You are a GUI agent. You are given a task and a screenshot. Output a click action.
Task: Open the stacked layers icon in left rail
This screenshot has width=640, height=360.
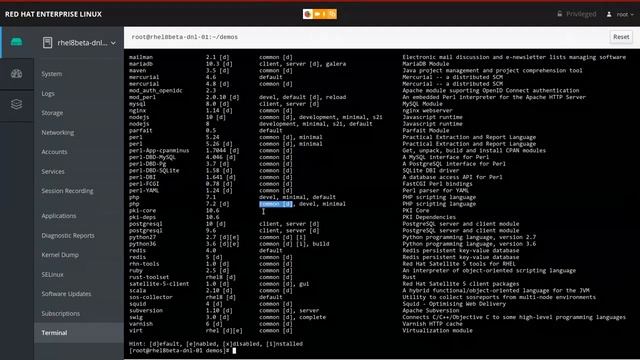point(16,104)
